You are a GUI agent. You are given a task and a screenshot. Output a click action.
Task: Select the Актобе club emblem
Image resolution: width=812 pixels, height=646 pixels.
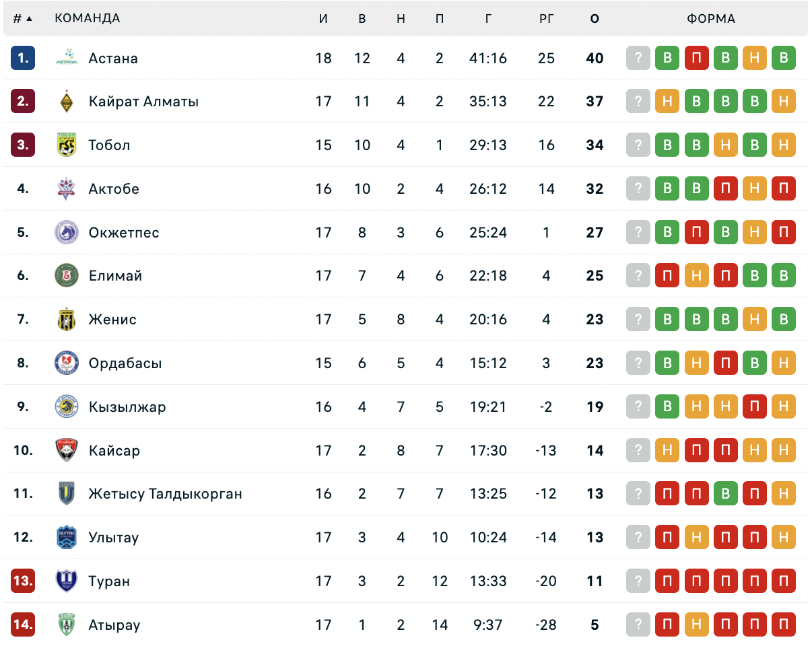(67, 188)
